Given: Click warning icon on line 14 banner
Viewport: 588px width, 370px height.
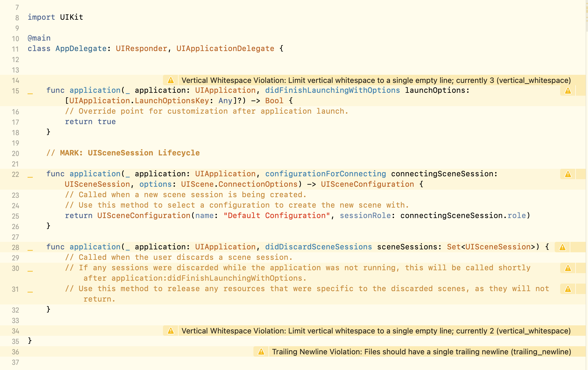Looking at the screenshot, I should pos(171,80).
